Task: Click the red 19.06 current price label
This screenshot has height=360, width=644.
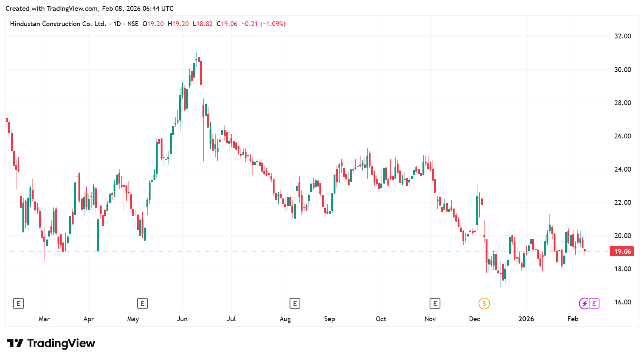Action: point(622,251)
